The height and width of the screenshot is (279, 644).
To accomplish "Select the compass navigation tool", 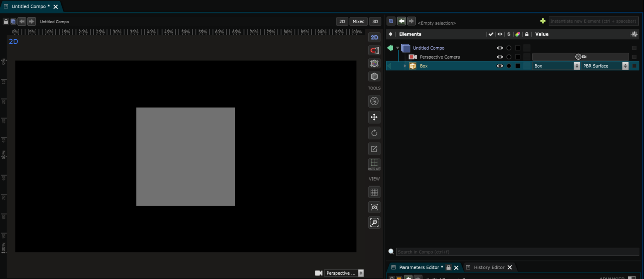I will tap(374, 101).
